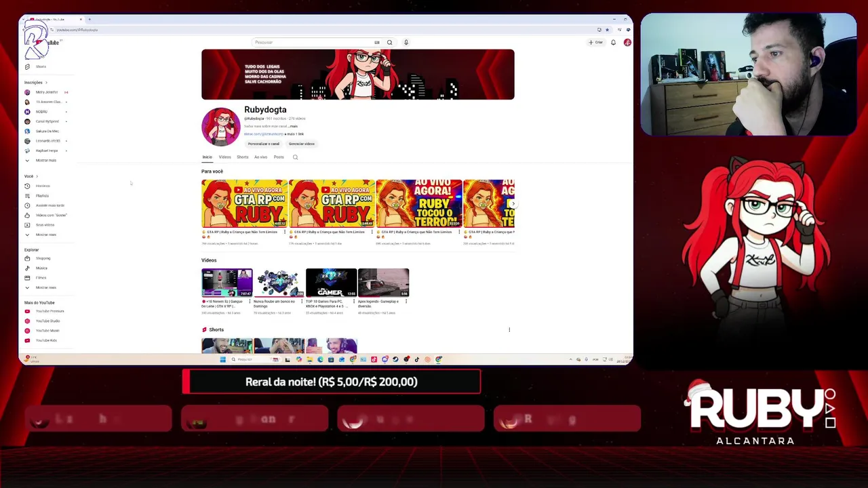
Task: Search within channel using the tab-row magnifier
Action: (295, 157)
